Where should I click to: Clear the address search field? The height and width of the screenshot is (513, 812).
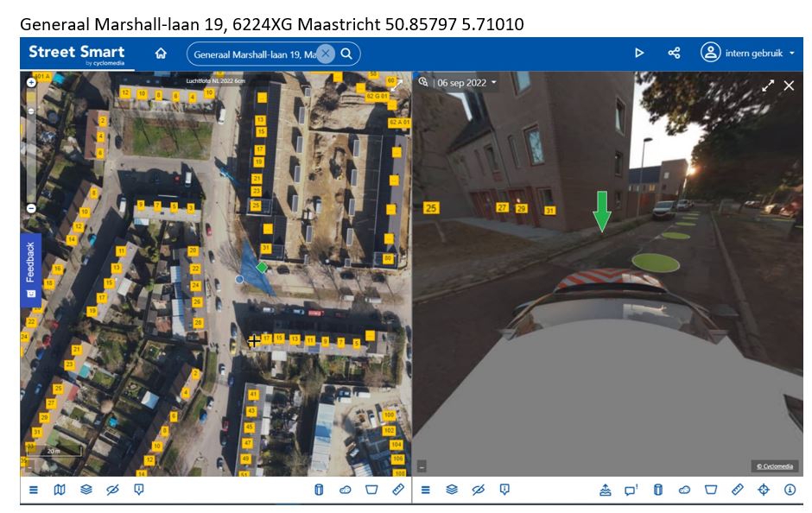point(325,54)
